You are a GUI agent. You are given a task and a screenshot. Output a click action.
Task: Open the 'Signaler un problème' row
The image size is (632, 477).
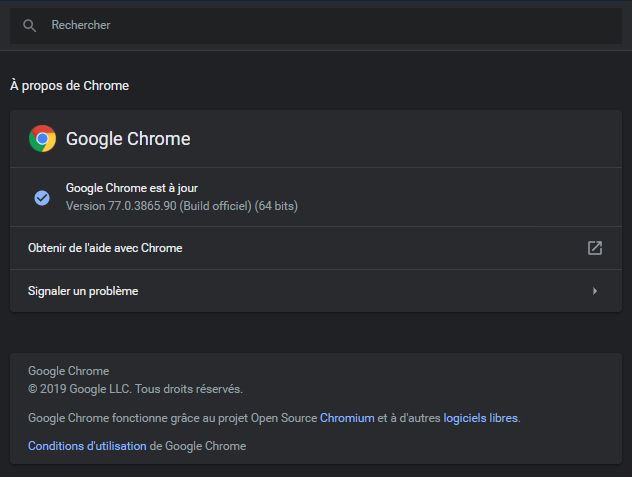pyautogui.click(x=316, y=291)
